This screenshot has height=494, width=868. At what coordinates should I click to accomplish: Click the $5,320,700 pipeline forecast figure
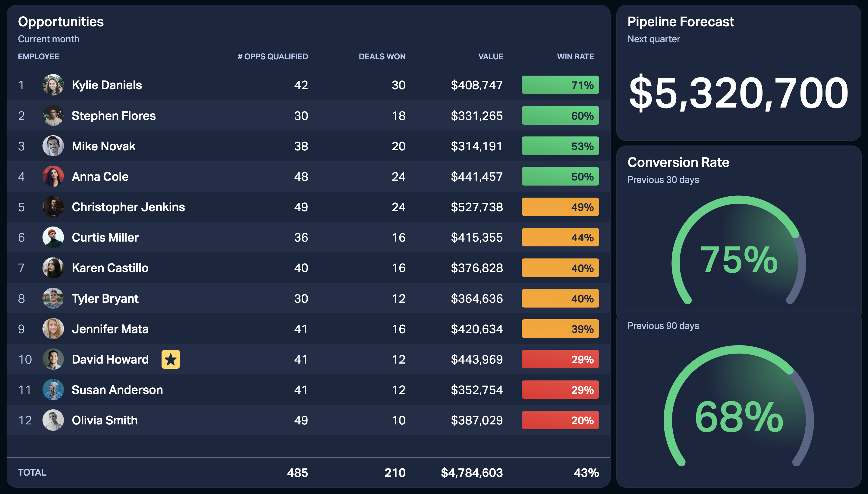(739, 93)
